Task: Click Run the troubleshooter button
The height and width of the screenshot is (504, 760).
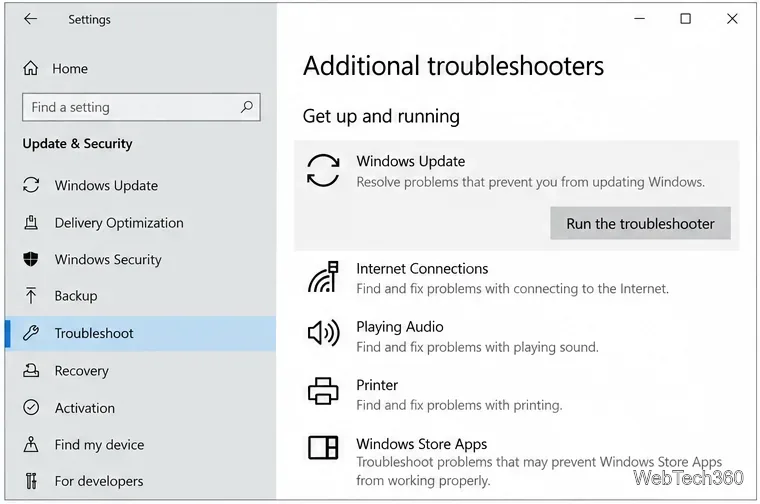Action: [640, 223]
